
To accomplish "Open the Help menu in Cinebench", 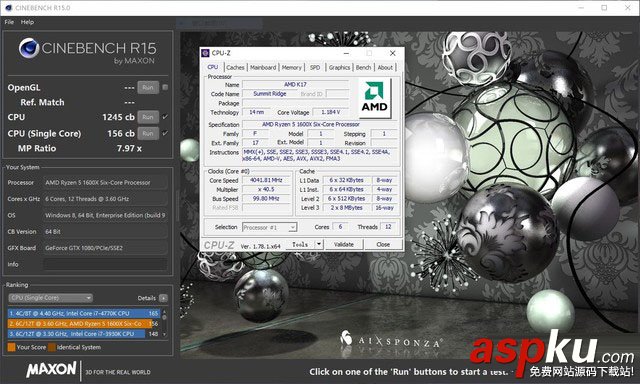I will pyautogui.click(x=27, y=22).
